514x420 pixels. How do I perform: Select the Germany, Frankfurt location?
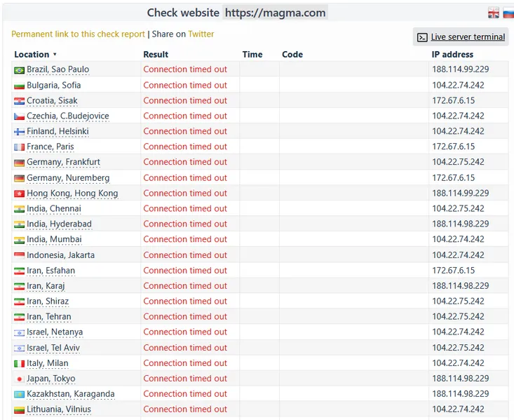[63, 163]
